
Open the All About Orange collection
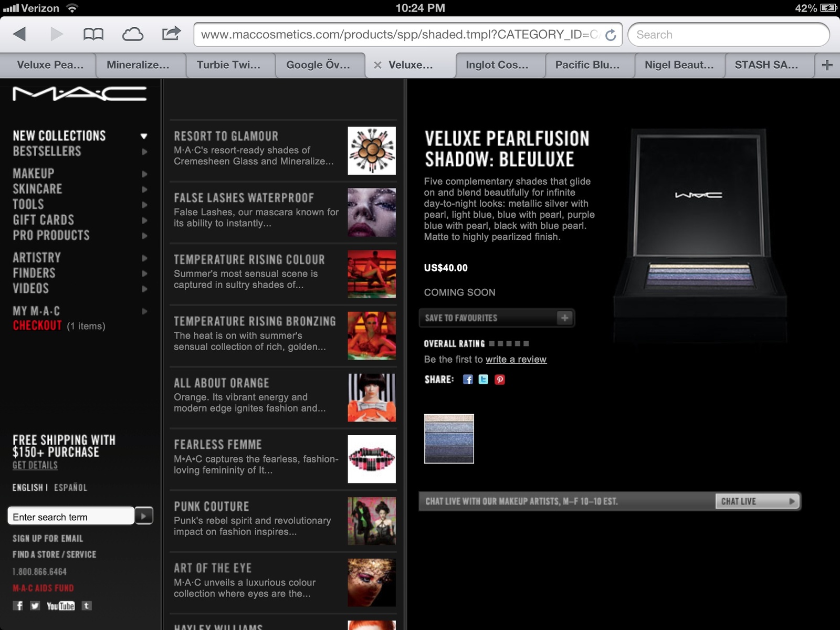coord(283,397)
